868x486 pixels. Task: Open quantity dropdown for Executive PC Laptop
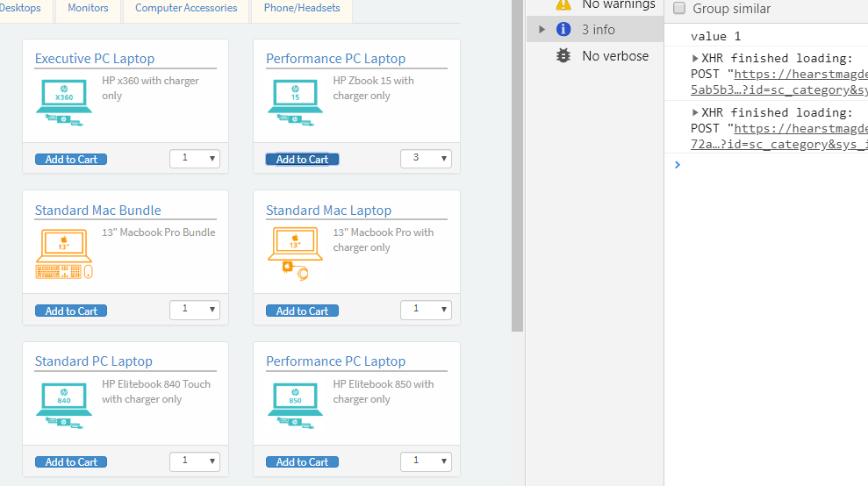click(195, 158)
